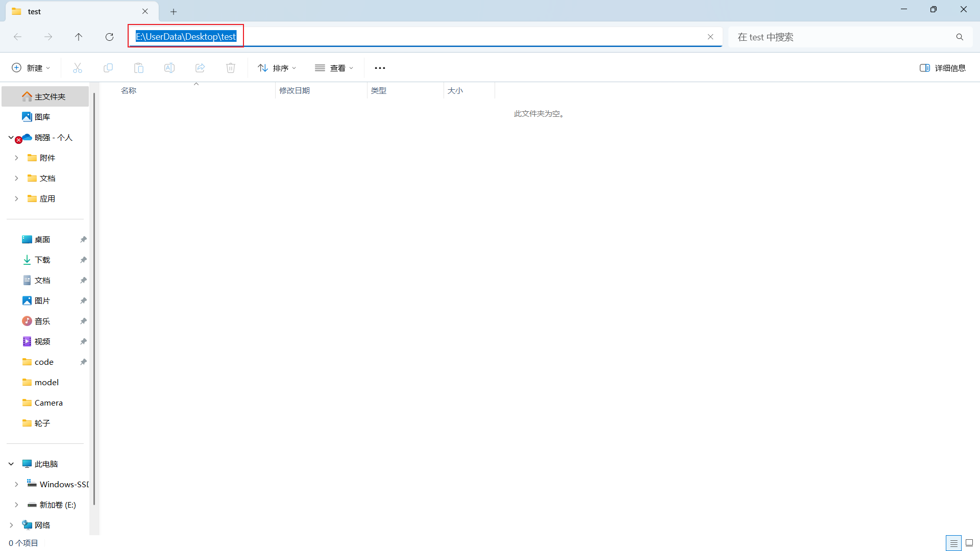The image size is (980, 551).
Task: Click the 在 test 中搜索 search field
Action: (842, 37)
